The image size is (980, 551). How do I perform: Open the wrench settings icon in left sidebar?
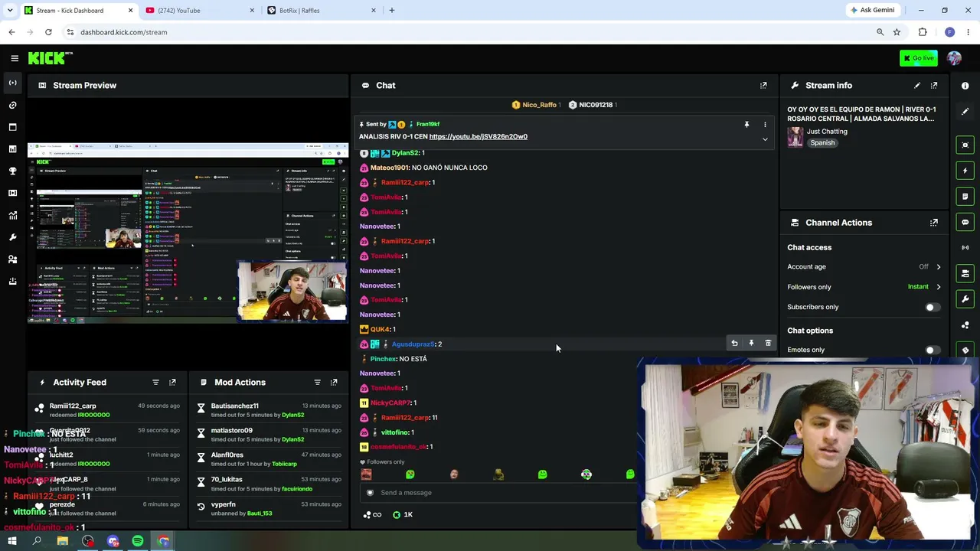tap(12, 237)
